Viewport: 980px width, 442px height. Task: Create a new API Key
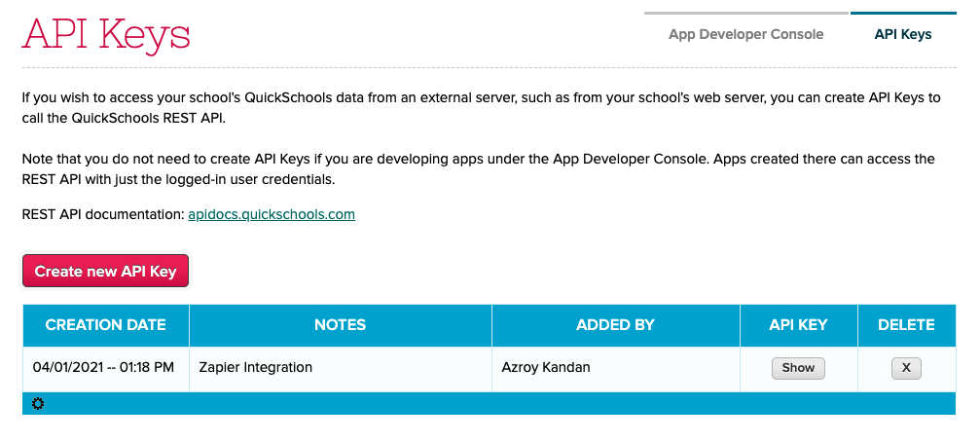[106, 272]
